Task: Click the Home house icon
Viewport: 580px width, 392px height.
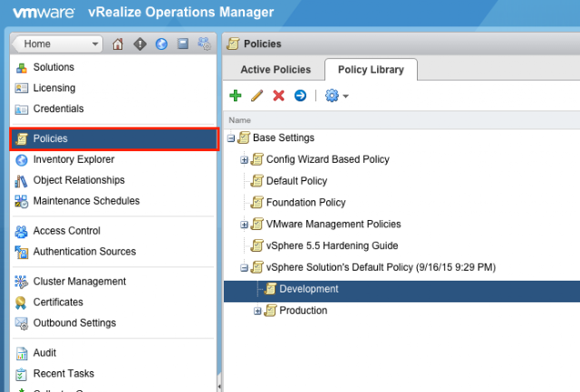Action: [x=118, y=44]
